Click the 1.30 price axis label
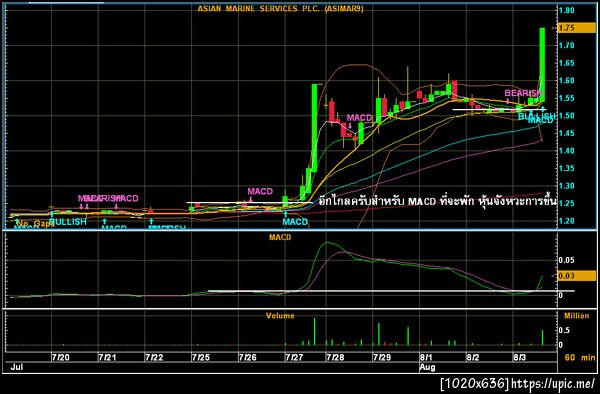Screen dimensions: 600x394 pos(566,186)
